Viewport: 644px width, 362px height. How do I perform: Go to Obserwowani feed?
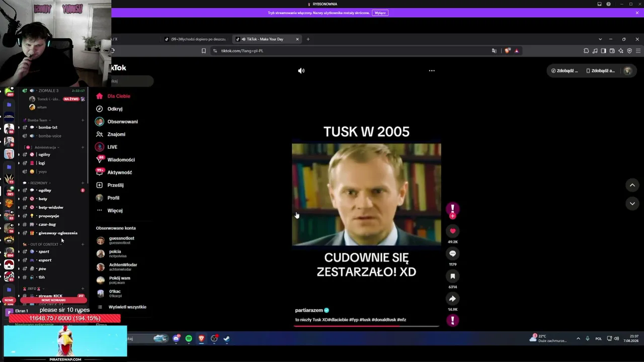tap(122, 122)
